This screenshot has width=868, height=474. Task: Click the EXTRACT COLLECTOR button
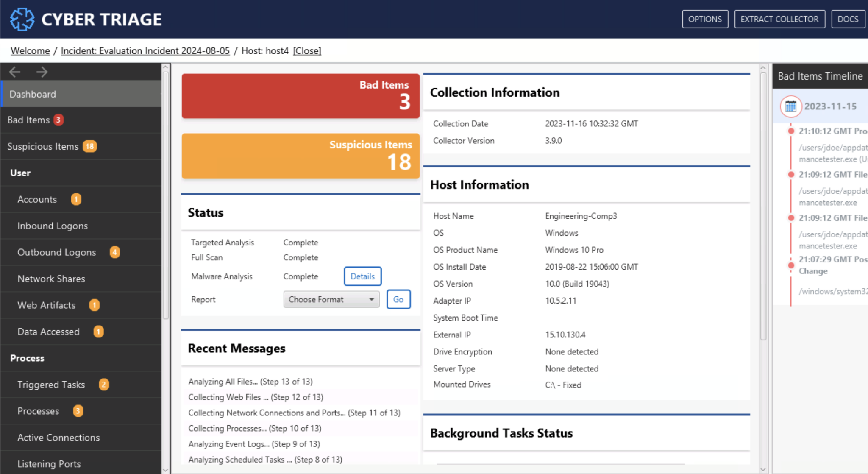pyautogui.click(x=779, y=19)
